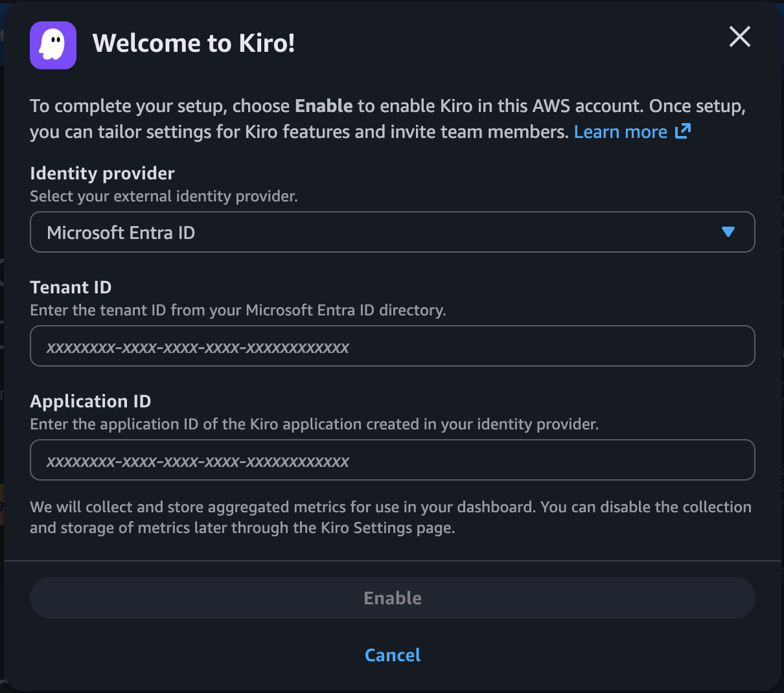Click the bold Enable word in description
The height and width of the screenshot is (693, 784).
point(323,106)
